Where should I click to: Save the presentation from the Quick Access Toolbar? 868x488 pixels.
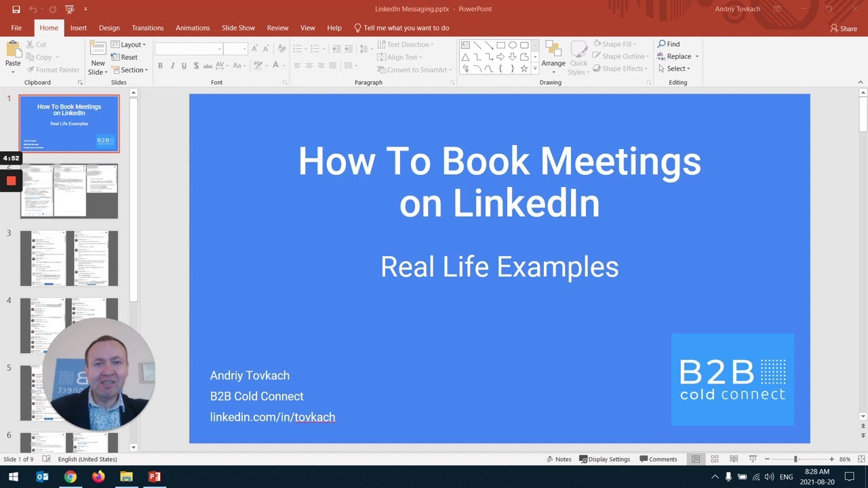[x=16, y=9]
